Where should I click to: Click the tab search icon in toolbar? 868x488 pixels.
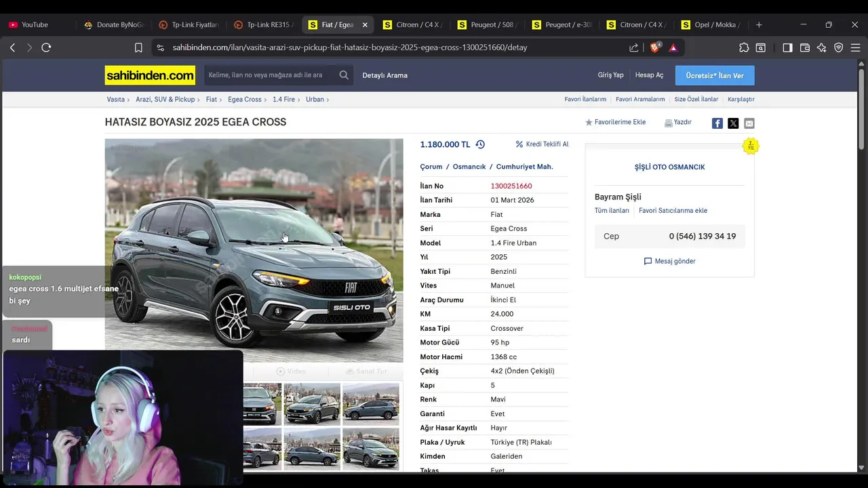click(x=761, y=47)
